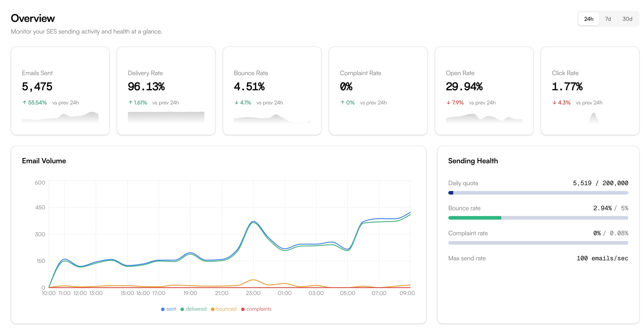Click the down arrow beside 7.9%
The width and height of the screenshot is (644, 331).
pos(449,102)
